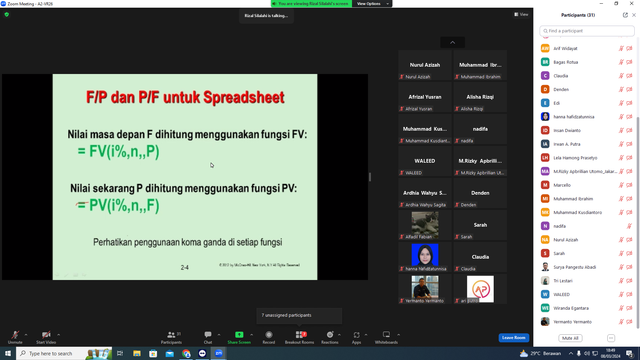Viewport: 640px width, 360px height.
Task: Click the 7 unassigned participants notice
Action: pos(299,316)
